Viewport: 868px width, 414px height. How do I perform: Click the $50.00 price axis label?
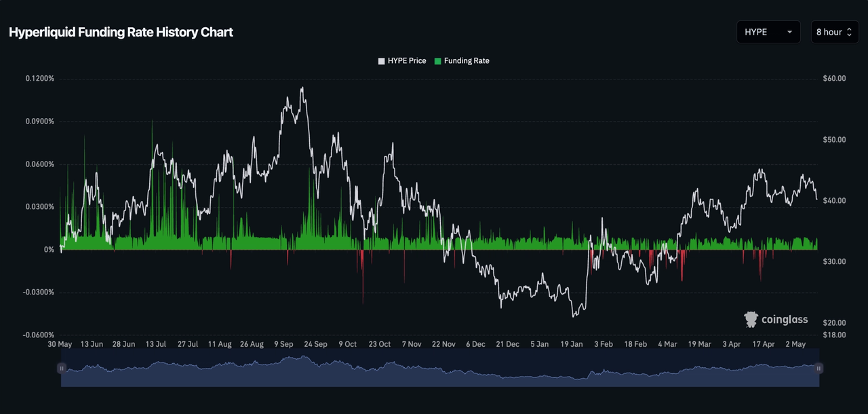point(833,140)
